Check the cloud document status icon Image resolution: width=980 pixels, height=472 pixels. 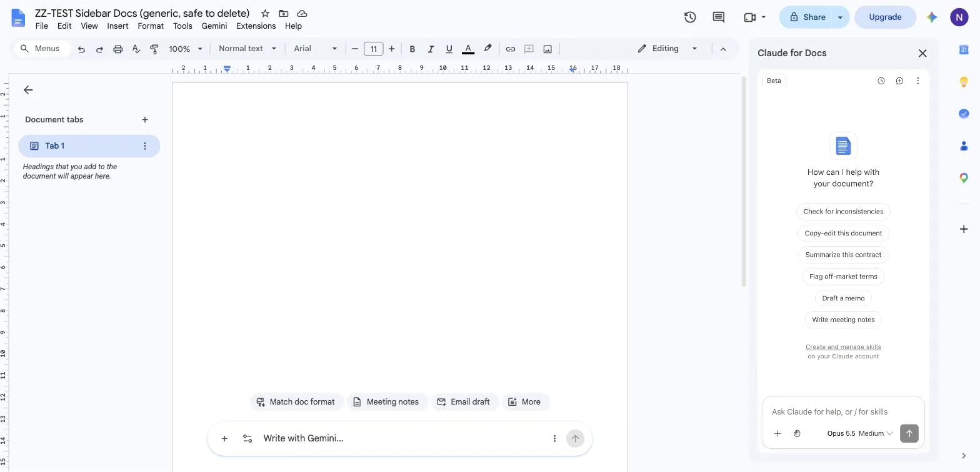(302, 13)
